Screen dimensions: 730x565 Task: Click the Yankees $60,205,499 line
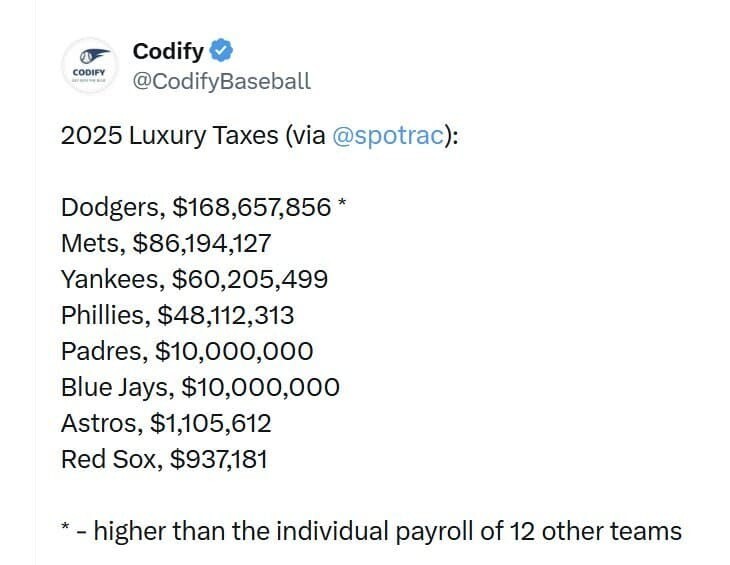point(194,279)
